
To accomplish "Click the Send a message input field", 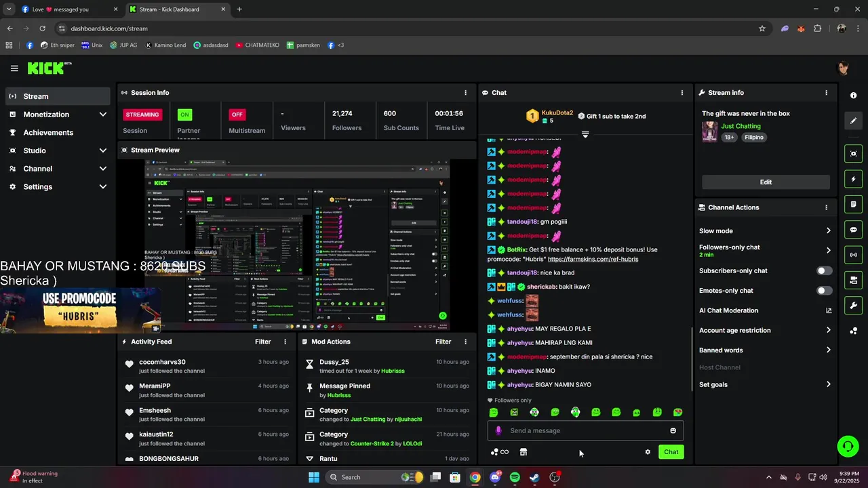I will pos(585,431).
